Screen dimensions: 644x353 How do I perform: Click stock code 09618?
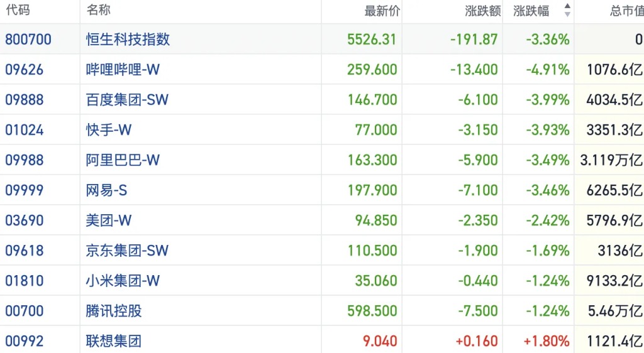click(25, 251)
